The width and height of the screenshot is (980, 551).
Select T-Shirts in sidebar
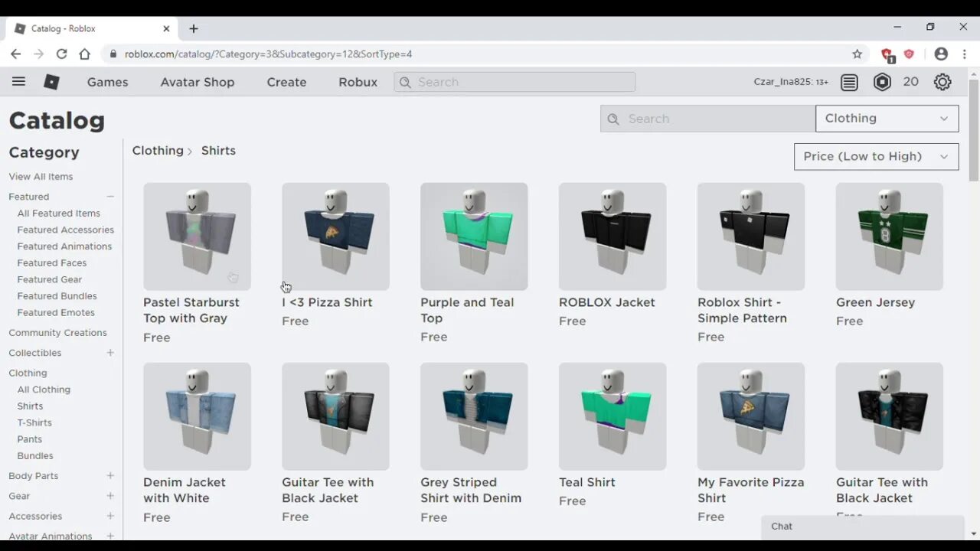[x=34, y=422]
